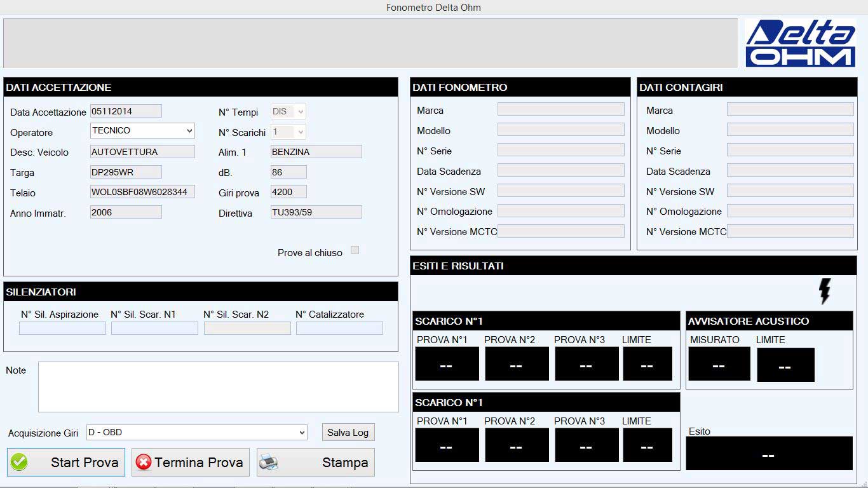Click the Dati Contagiri Marca field
Image resolution: width=868 pixels, height=488 pixels.
coord(790,109)
